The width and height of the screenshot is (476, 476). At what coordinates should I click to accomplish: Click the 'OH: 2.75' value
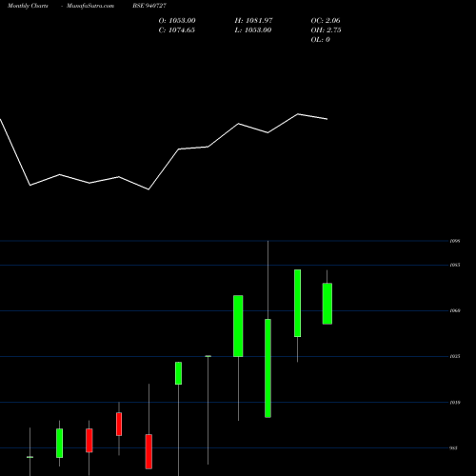(326, 30)
